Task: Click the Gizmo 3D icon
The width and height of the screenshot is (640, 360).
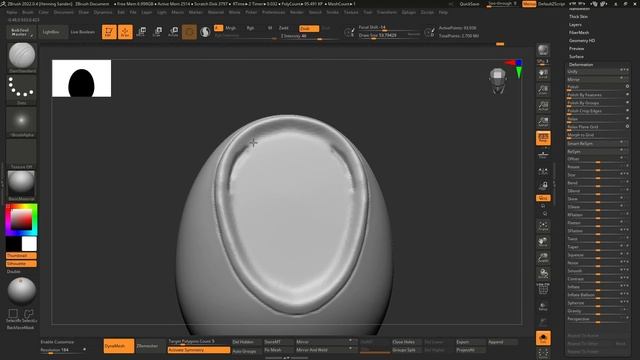Action: (189, 32)
